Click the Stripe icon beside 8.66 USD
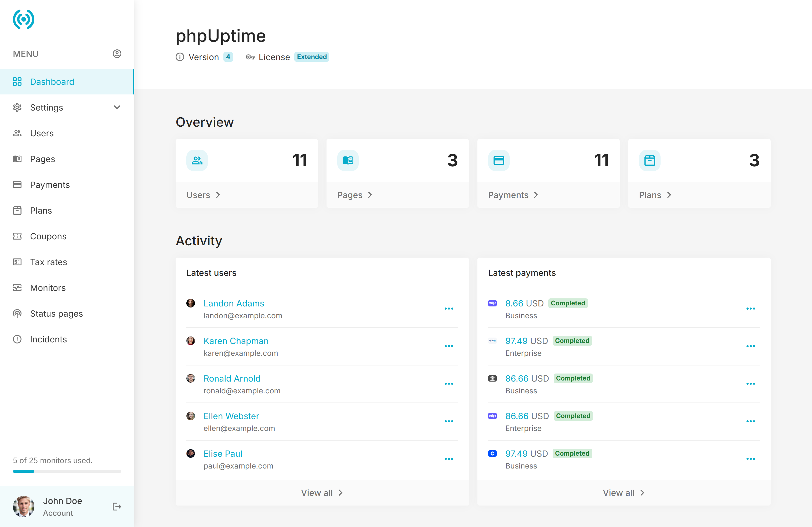812x527 pixels. (x=492, y=303)
